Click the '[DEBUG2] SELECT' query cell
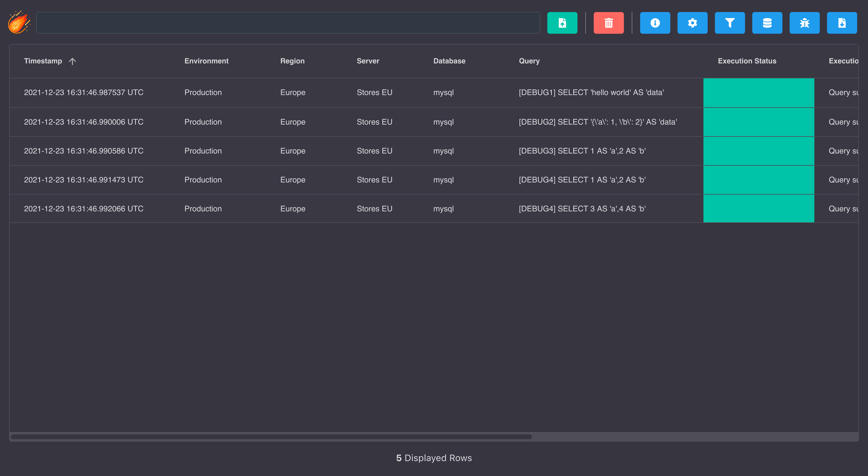868x476 pixels. coord(598,122)
